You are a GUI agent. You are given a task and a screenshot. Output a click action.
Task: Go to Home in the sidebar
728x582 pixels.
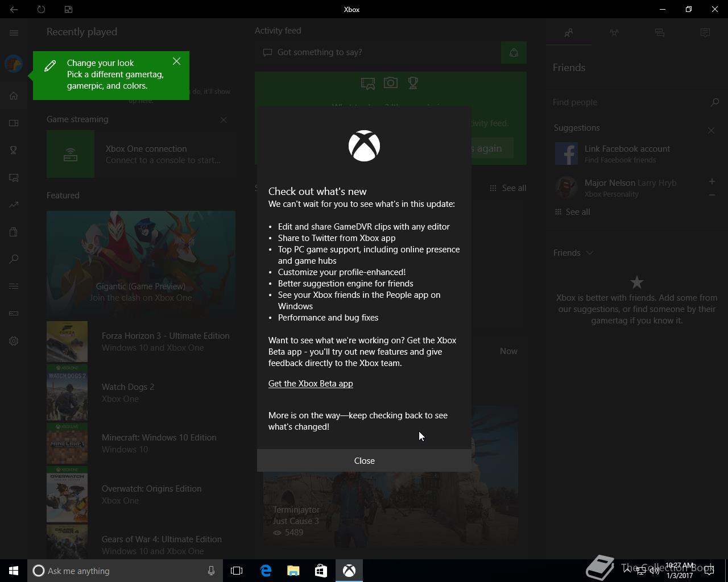14,95
